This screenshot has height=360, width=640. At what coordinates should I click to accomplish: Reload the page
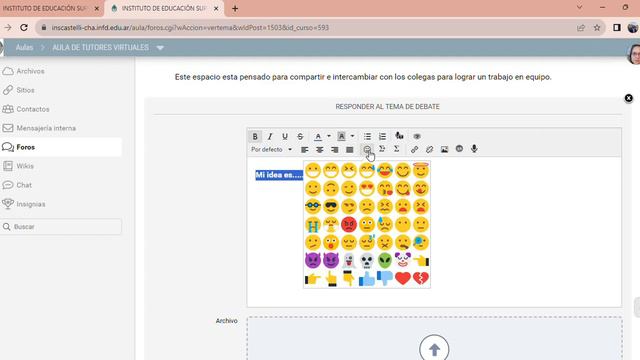24,27
